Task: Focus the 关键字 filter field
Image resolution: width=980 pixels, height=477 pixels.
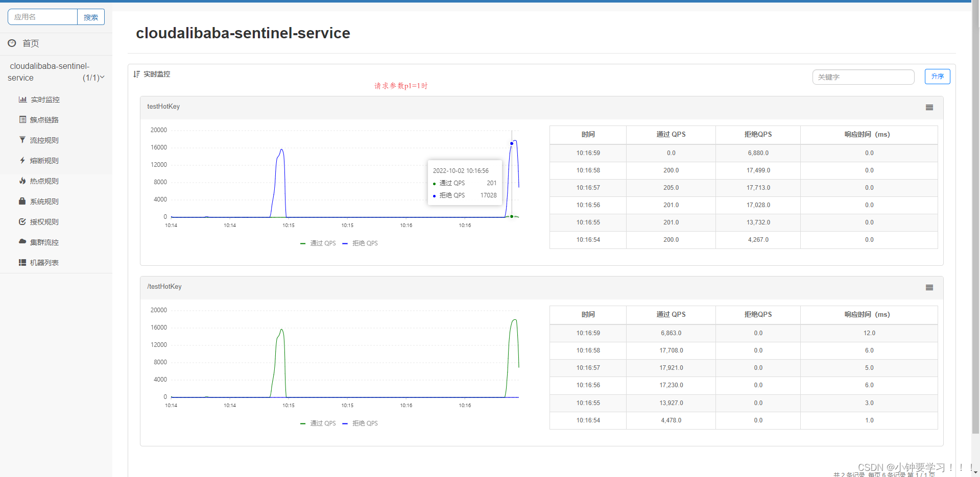Action: click(863, 77)
